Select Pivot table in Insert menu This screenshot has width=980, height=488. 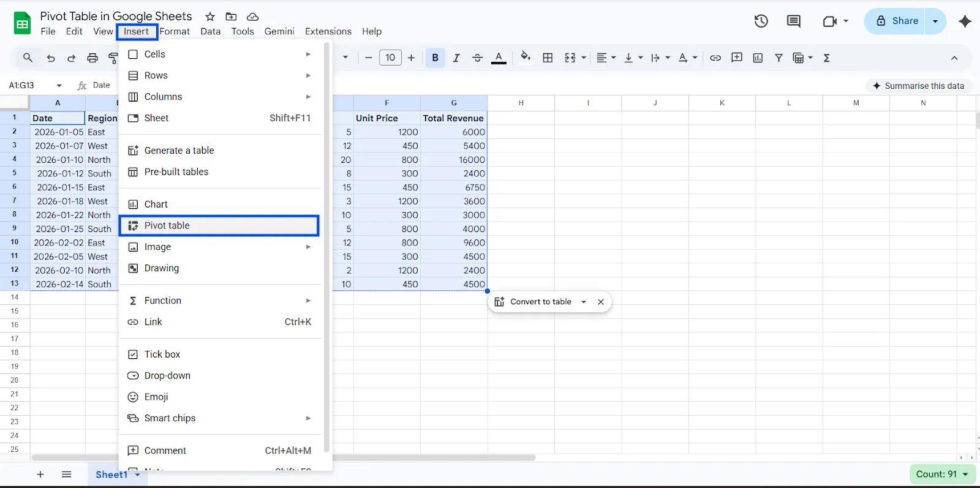(x=219, y=225)
